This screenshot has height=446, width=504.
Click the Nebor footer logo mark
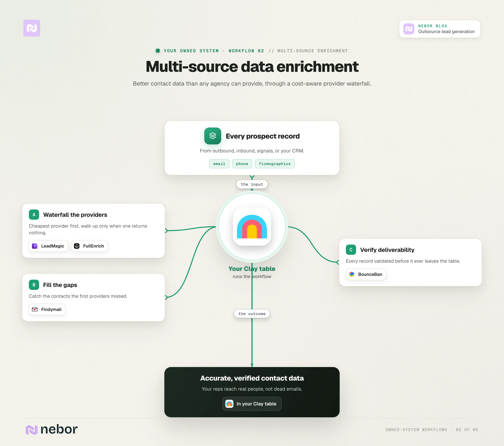pos(32,430)
